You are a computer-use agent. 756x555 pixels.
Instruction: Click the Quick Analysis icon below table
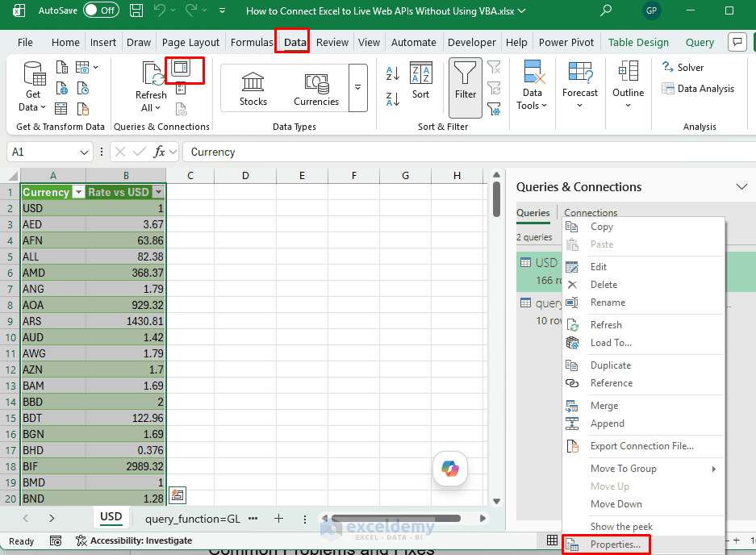click(x=178, y=495)
